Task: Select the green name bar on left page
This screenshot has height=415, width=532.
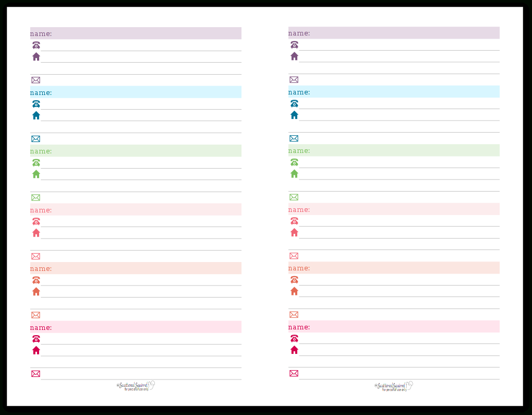Action: 136,151
